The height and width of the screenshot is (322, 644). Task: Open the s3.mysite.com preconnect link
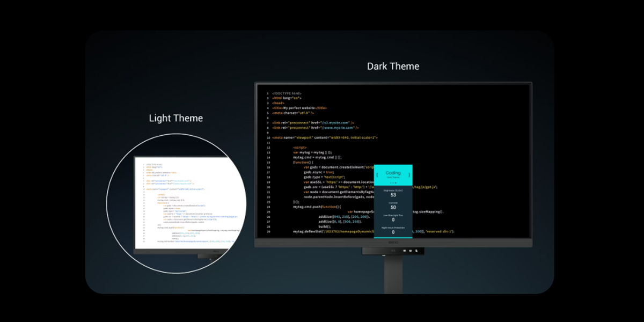click(x=336, y=122)
